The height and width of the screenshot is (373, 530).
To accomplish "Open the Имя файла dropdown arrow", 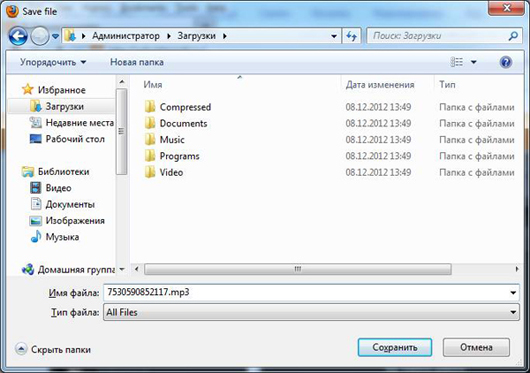I will pos(513,293).
